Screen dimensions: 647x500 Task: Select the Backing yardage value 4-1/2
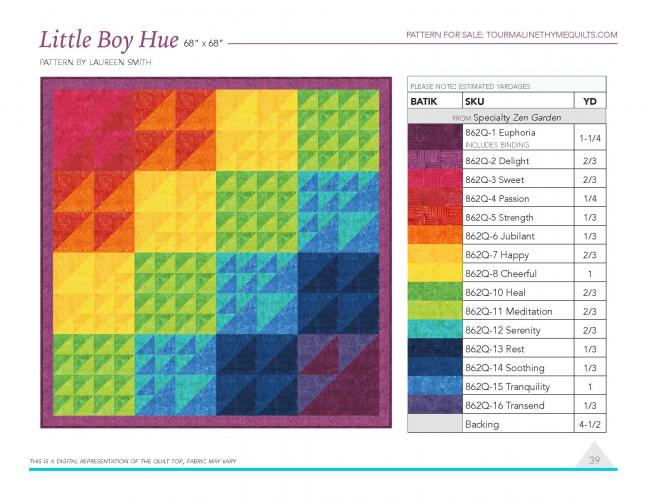tap(588, 424)
